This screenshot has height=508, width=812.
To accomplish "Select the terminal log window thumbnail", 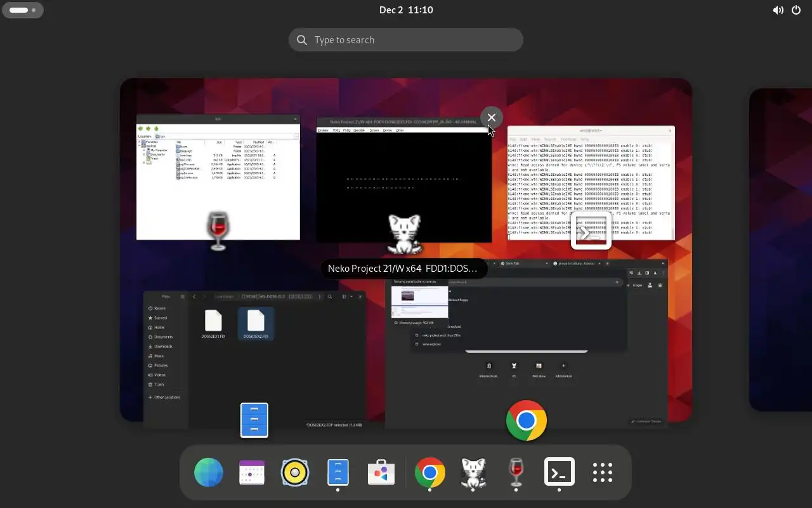I will (591, 183).
